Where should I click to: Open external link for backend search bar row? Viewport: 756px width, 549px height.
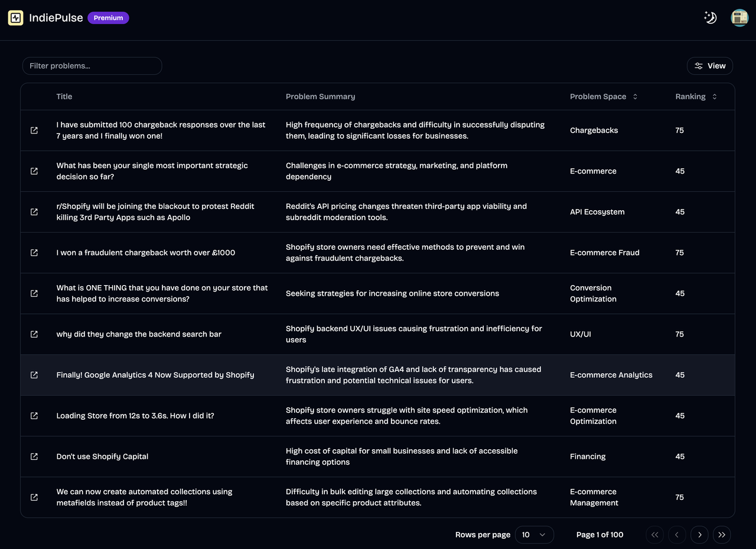pyautogui.click(x=34, y=334)
